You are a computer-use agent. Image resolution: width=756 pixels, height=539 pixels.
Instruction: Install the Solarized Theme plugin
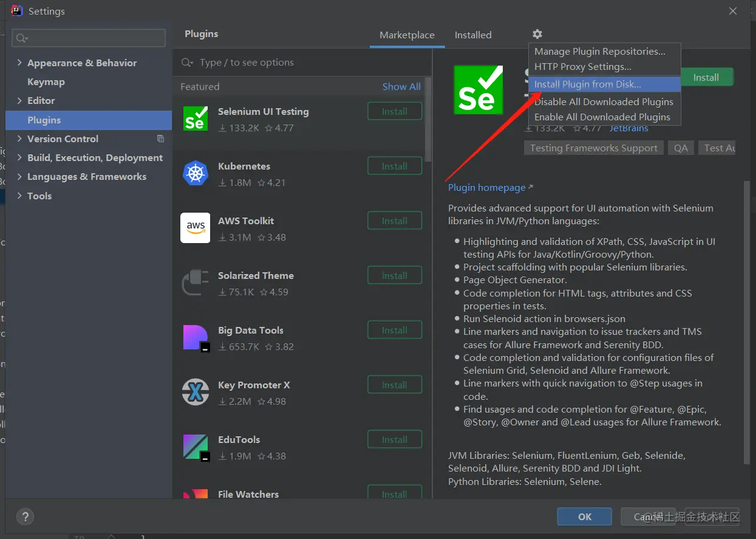pos(395,275)
